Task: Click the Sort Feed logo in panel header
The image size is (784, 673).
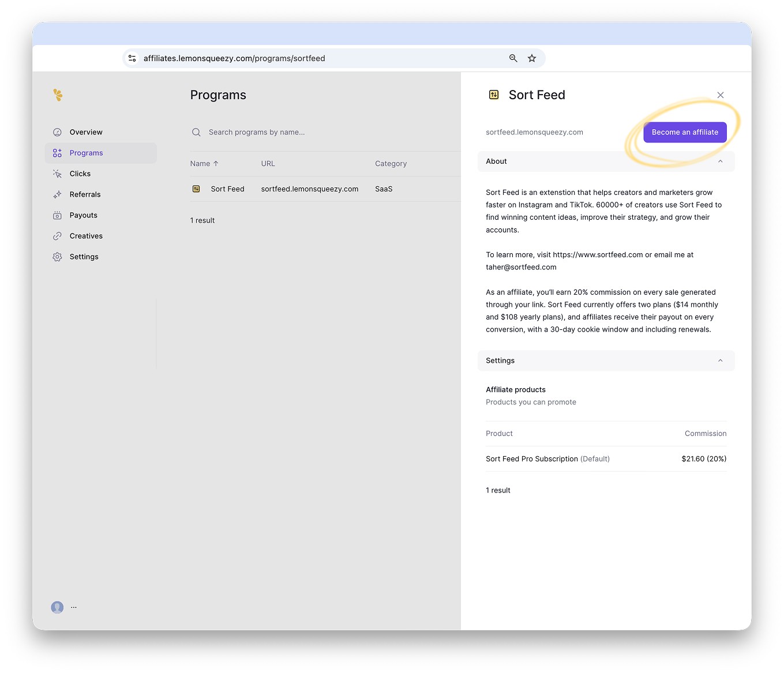Action: click(494, 95)
